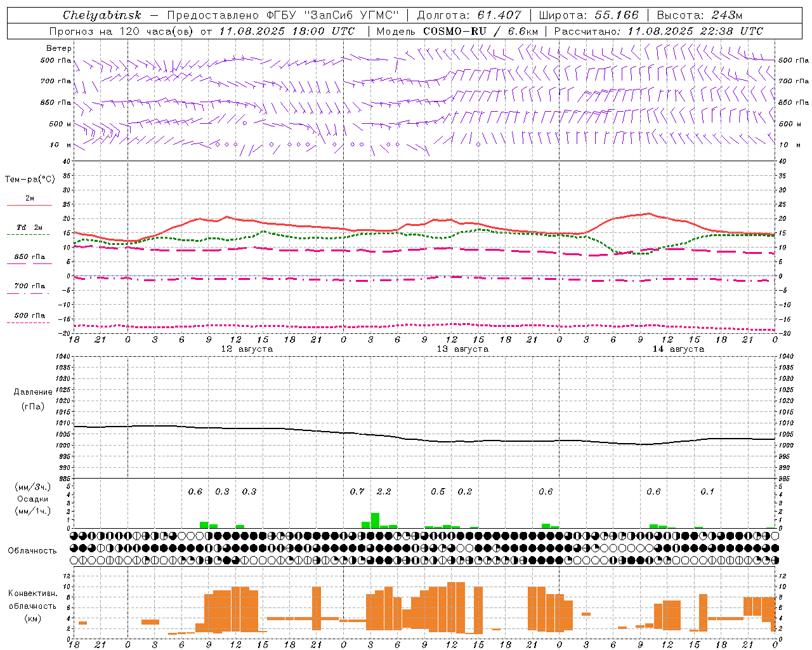Click the tallest green precipitation bar
This screenshot has height=650, width=812.
375,521
